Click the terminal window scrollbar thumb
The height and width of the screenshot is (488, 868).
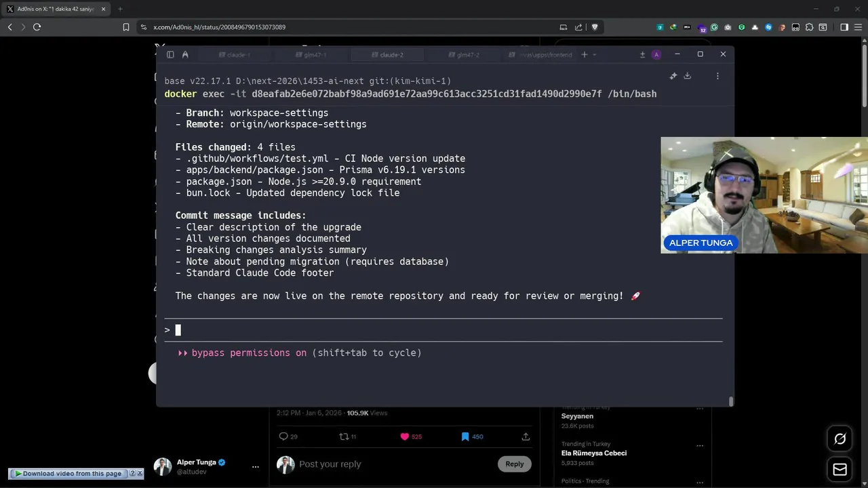click(x=730, y=401)
